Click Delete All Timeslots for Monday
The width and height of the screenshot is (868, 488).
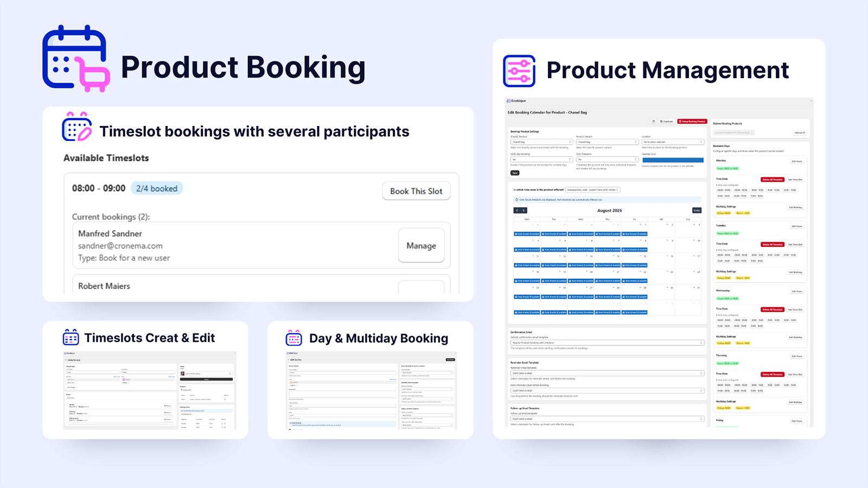pos(773,179)
